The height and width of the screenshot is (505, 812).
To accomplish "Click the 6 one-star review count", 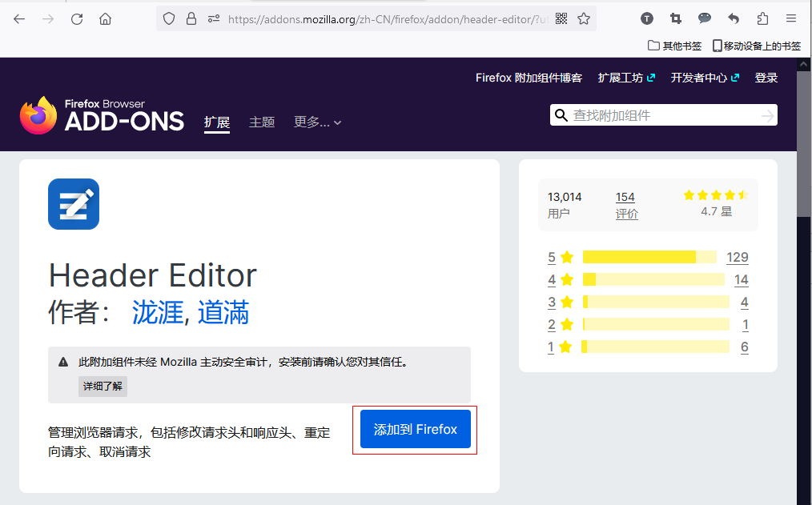I will pos(745,347).
